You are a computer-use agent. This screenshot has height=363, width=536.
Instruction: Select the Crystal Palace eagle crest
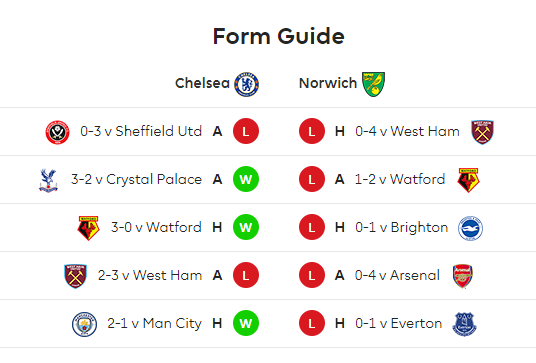coord(48,180)
